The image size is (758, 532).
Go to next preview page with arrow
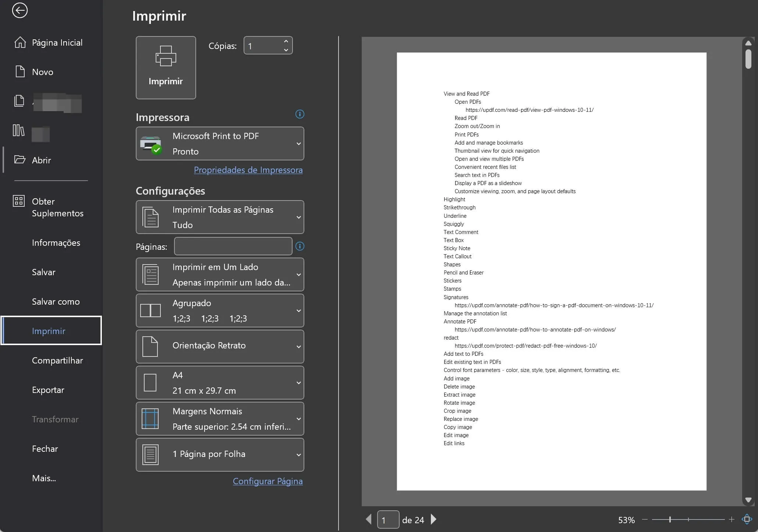433,519
